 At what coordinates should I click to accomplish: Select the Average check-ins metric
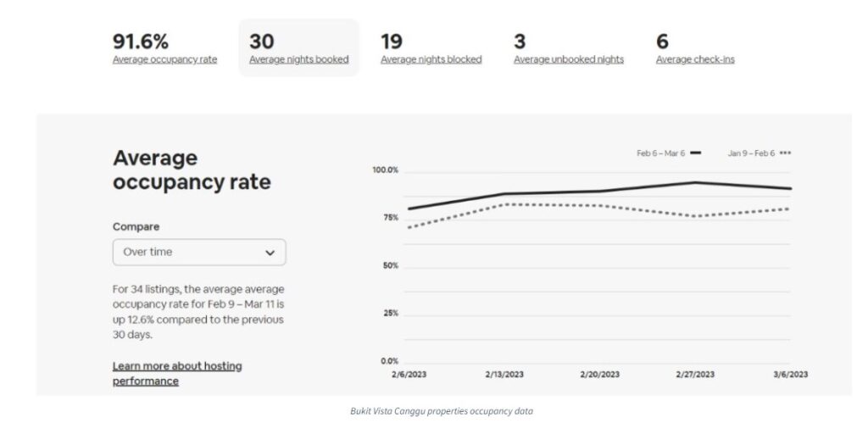(x=694, y=59)
